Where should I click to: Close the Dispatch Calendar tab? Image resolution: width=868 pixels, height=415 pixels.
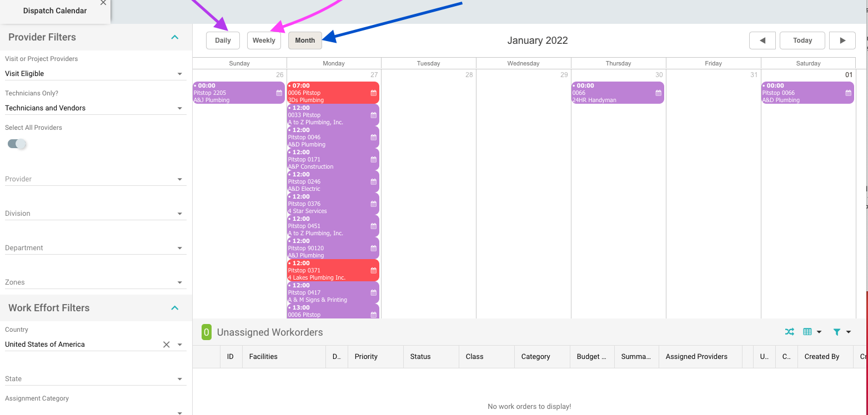pos(103,3)
